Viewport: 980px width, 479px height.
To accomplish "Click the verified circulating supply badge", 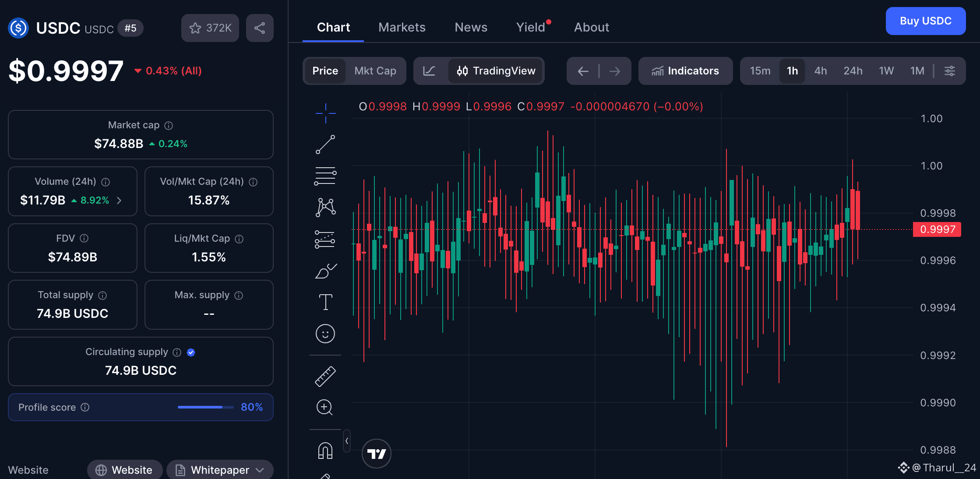I will (x=191, y=352).
